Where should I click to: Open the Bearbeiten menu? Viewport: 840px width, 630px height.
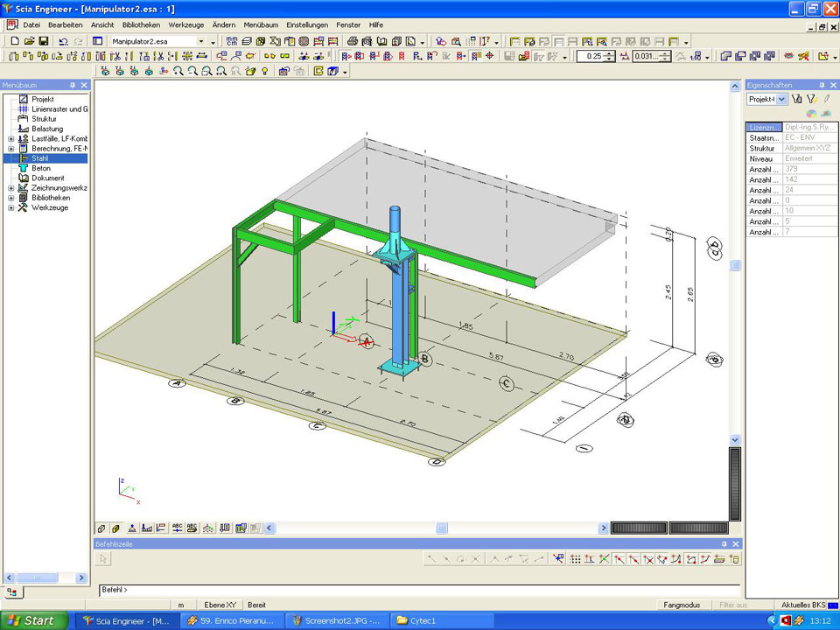point(65,24)
